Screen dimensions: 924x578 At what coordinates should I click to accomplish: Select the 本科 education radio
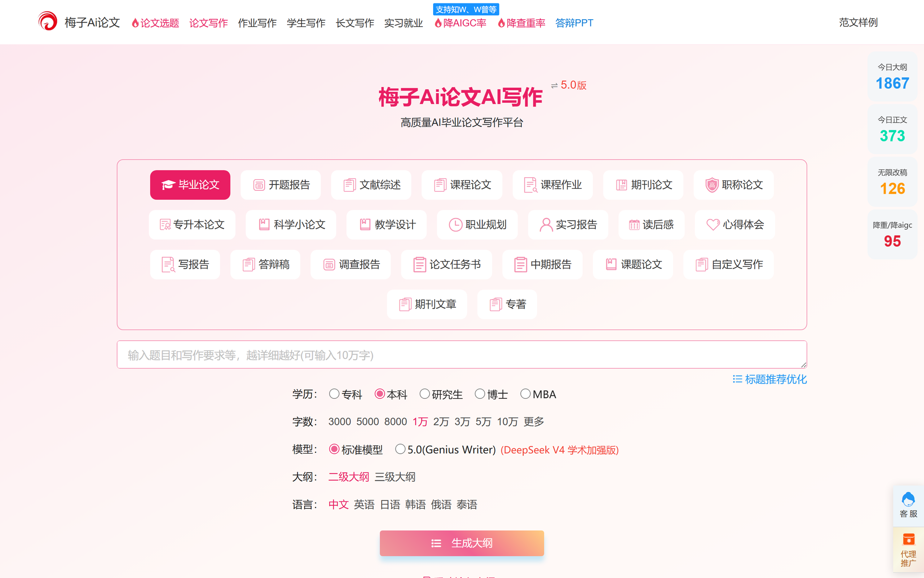(x=380, y=394)
